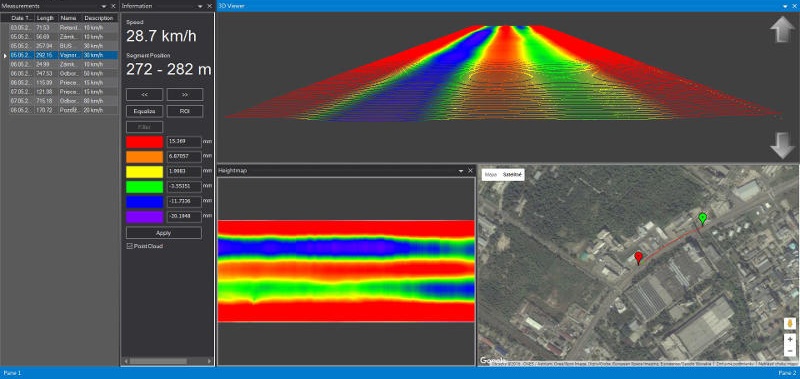Click the 15.369 mm value field
Screen dimensions: 800x379
click(184, 142)
